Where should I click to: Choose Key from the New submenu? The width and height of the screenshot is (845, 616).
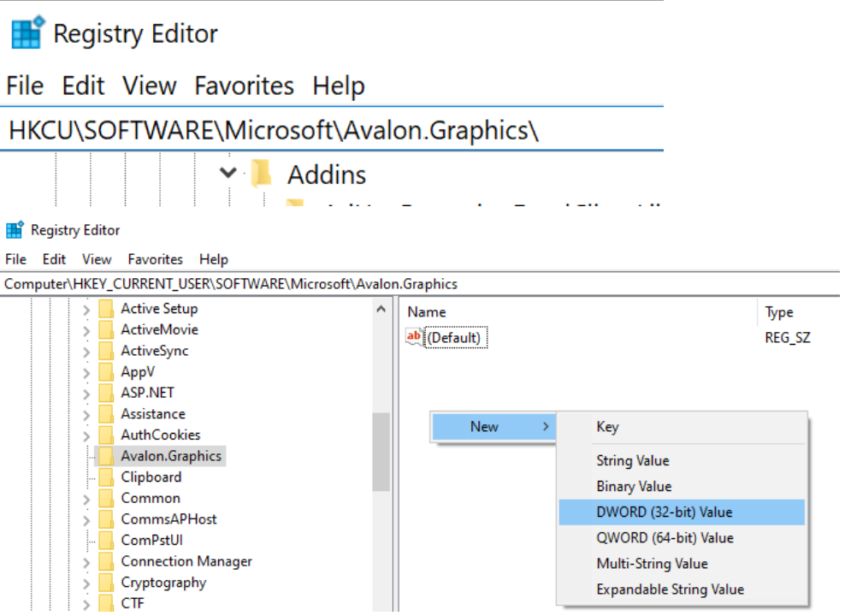[682, 427]
